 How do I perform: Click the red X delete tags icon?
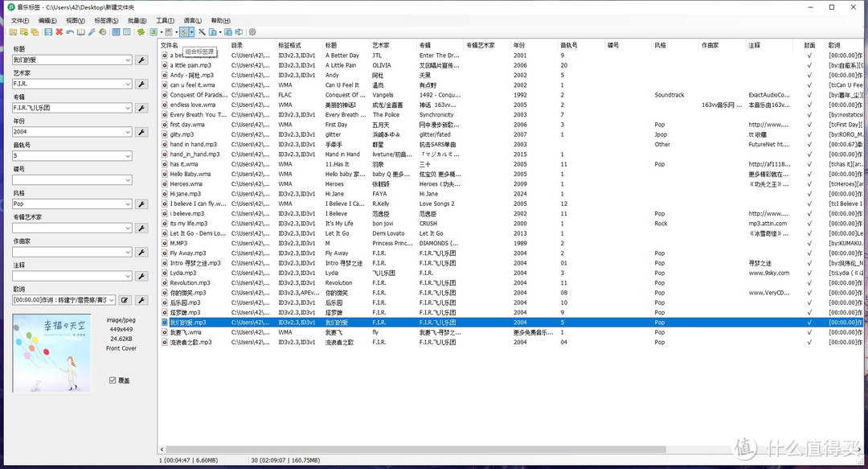[59, 32]
